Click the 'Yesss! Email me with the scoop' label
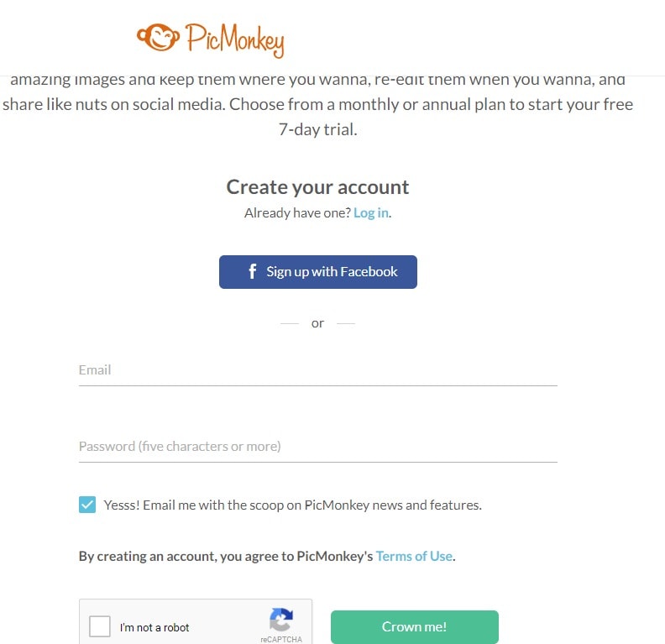The width and height of the screenshot is (665, 644). click(x=293, y=505)
